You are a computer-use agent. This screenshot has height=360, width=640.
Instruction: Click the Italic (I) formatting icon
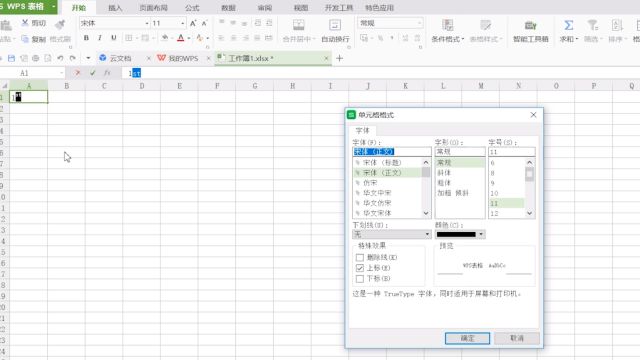pyautogui.click(x=100, y=38)
